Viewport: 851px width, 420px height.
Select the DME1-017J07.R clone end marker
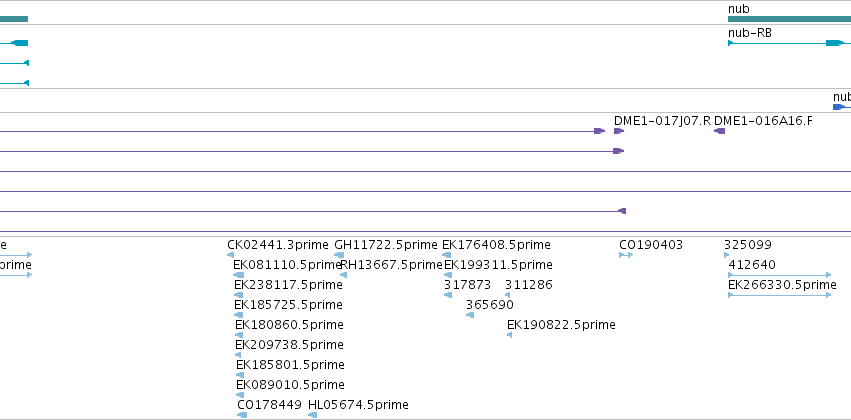619,131
